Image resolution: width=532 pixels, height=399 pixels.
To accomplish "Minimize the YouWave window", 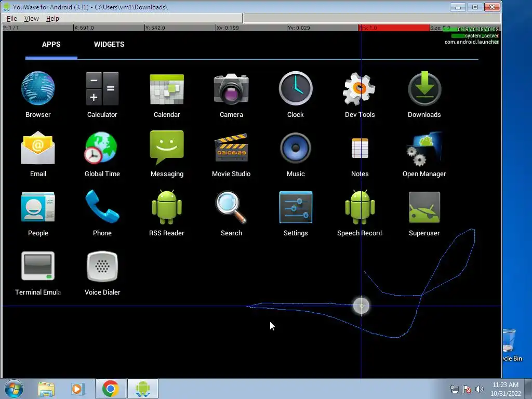I will pos(458,7).
